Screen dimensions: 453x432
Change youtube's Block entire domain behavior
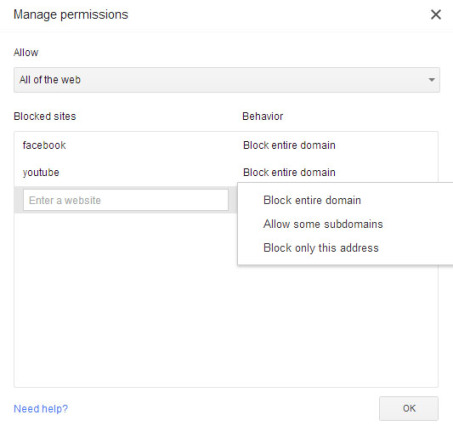tap(289, 172)
